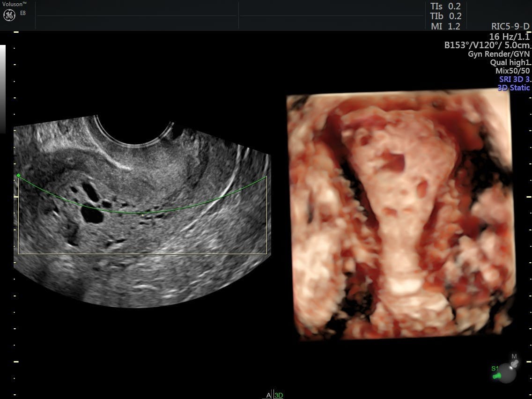Click the MI 1.2 indicator

pos(445,26)
